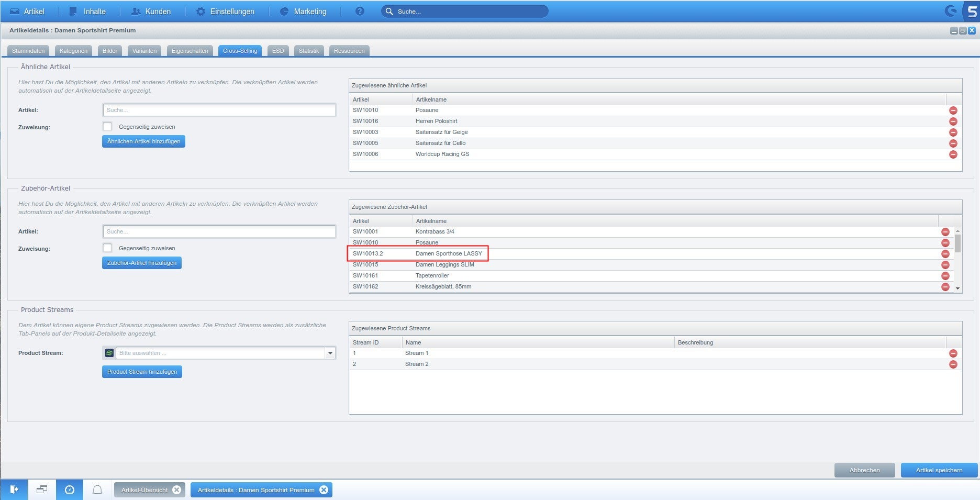Remove Worldcup Racing GS row

(953, 154)
